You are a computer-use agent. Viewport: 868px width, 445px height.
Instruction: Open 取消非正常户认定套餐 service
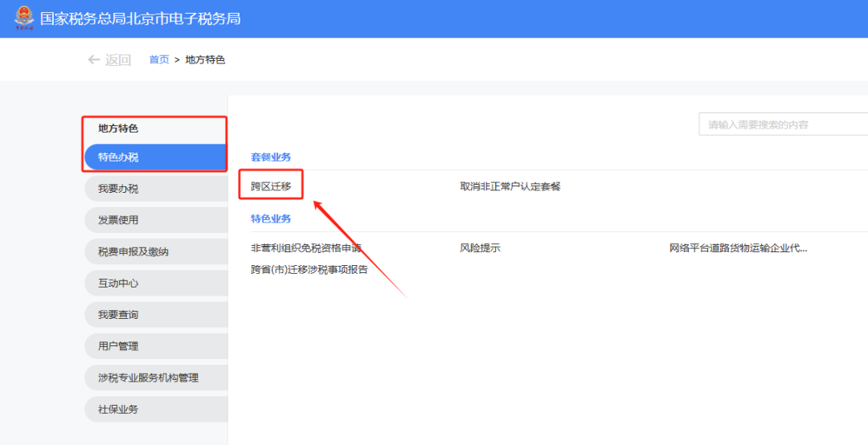coord(510,186)
